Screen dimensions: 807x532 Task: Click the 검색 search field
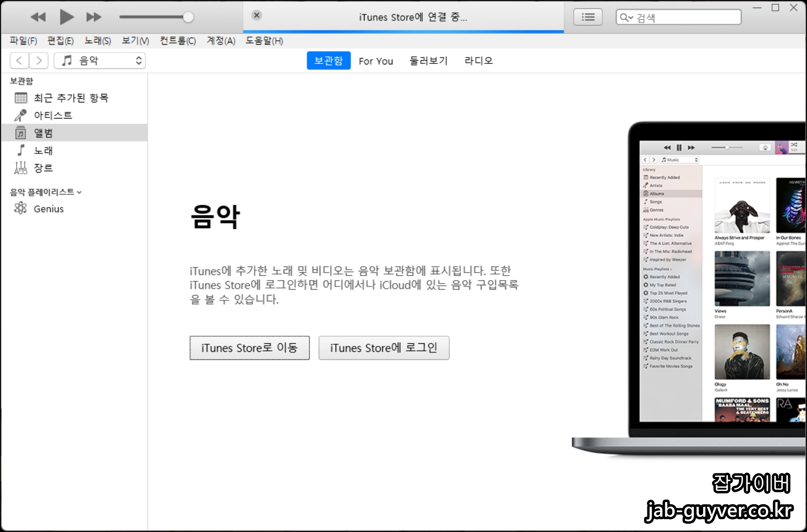click(678, 17)
